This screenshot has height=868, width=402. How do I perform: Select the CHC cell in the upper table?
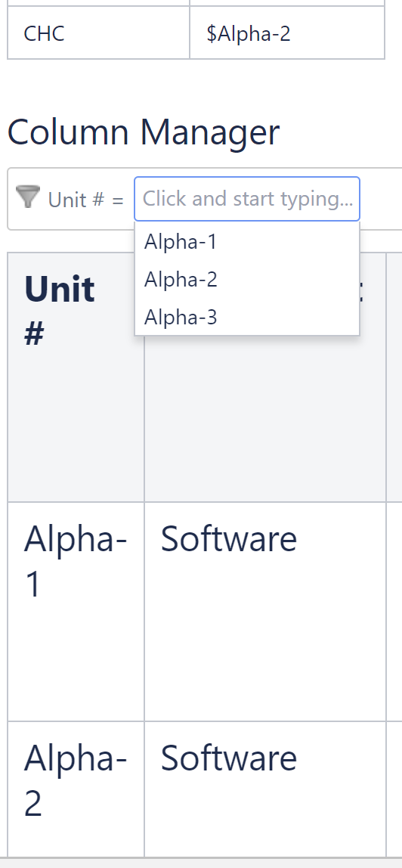point(98,33)
